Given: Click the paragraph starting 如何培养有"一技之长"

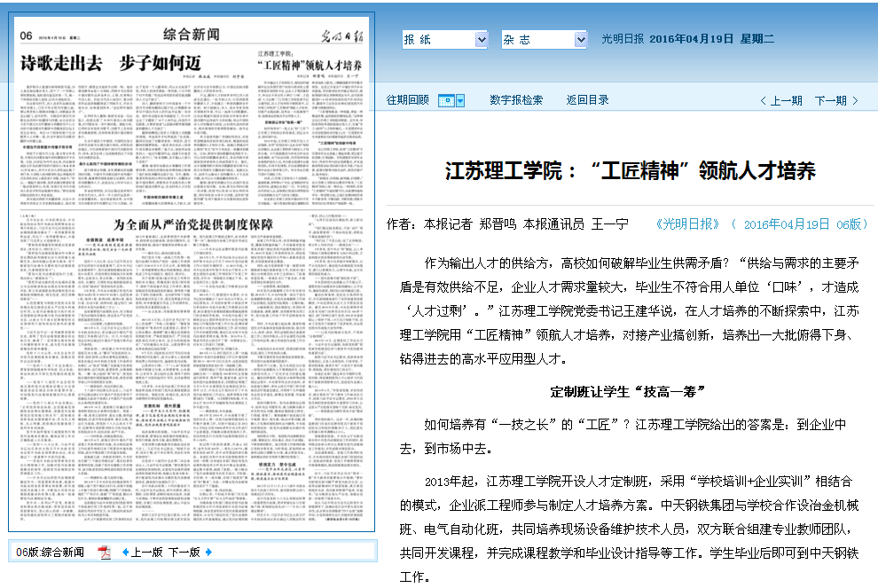Looking at the screenshot, I should [623, 436].
